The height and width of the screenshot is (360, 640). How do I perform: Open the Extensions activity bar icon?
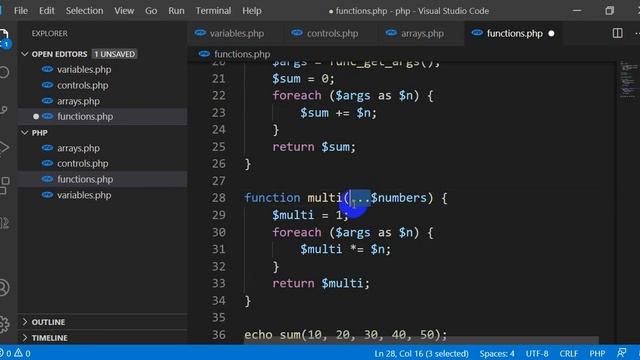[4, 185]
